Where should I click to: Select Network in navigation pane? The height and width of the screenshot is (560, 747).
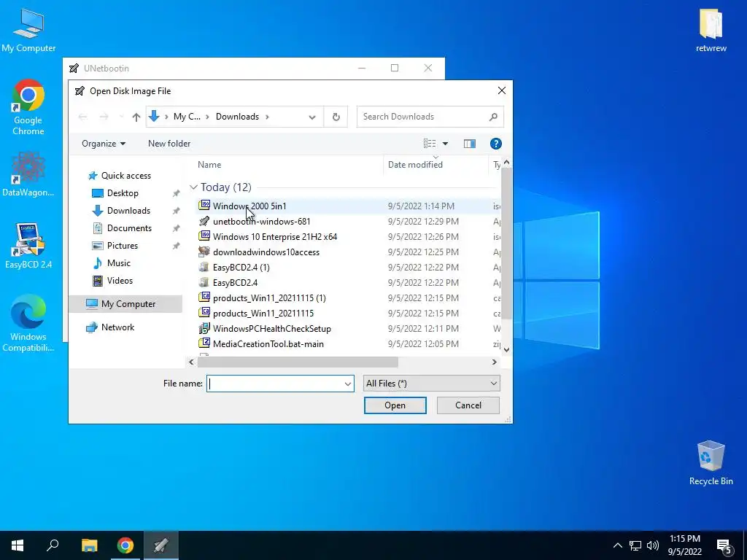click(117, 327)
